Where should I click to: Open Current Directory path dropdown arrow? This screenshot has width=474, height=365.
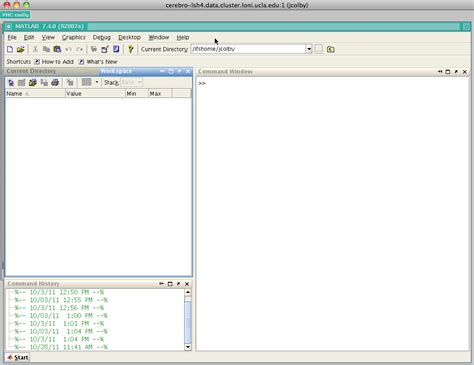pyautogui.click(x=309, y=49)
